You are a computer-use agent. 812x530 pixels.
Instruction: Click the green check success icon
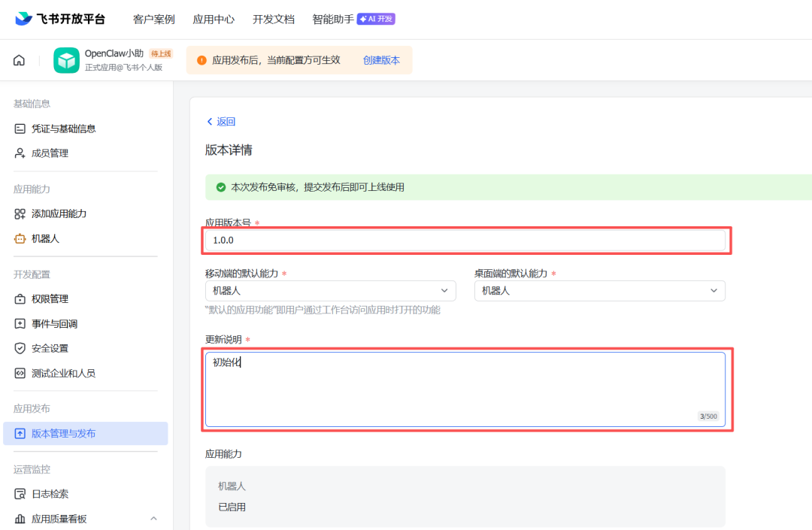pos(220,187)
